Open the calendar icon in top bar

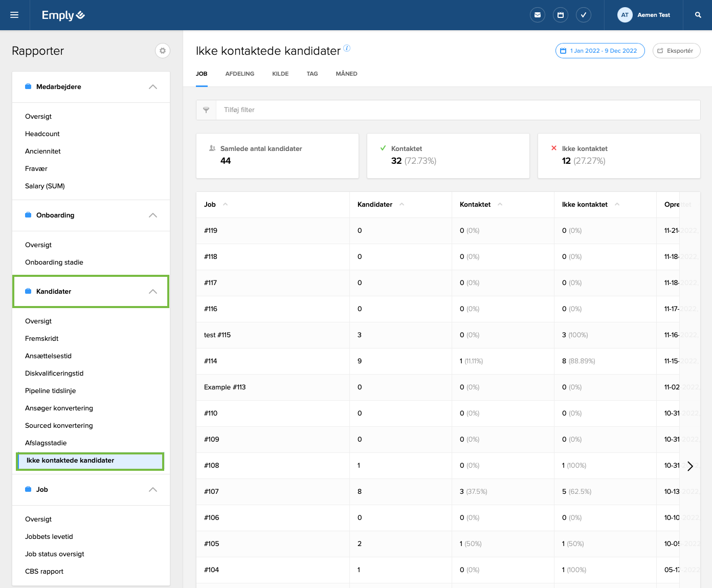561,15
